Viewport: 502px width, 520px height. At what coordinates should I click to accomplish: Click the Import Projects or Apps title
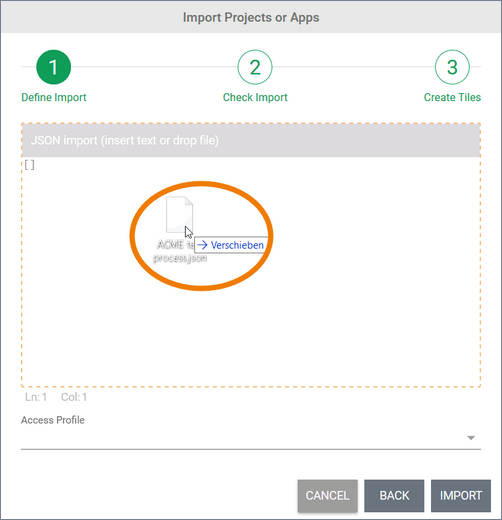[251, 17]
